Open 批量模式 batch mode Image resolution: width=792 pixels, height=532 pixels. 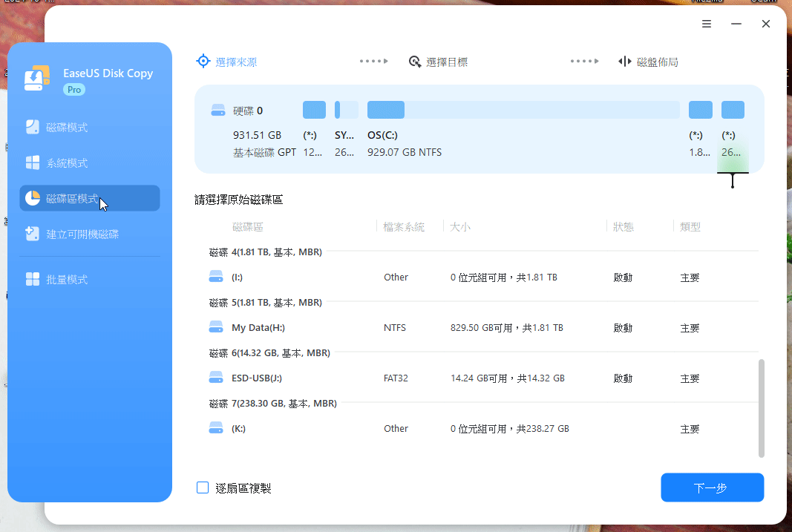89,279
